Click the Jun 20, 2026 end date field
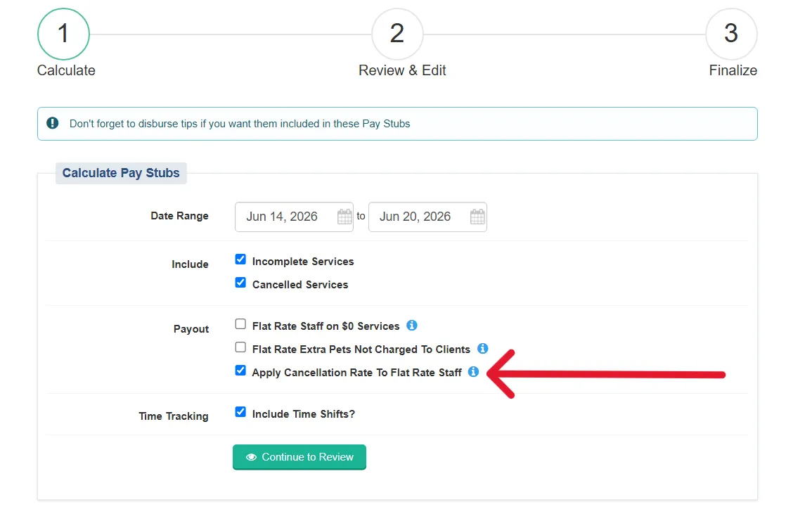This screenshot has height=526, width=812. (x=427, y=217)
